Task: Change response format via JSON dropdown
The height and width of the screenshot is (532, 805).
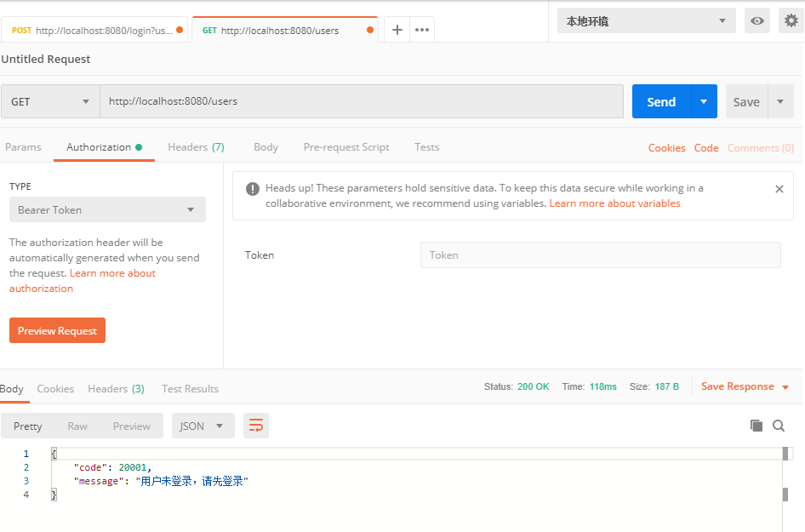Action: pos(203,425)
